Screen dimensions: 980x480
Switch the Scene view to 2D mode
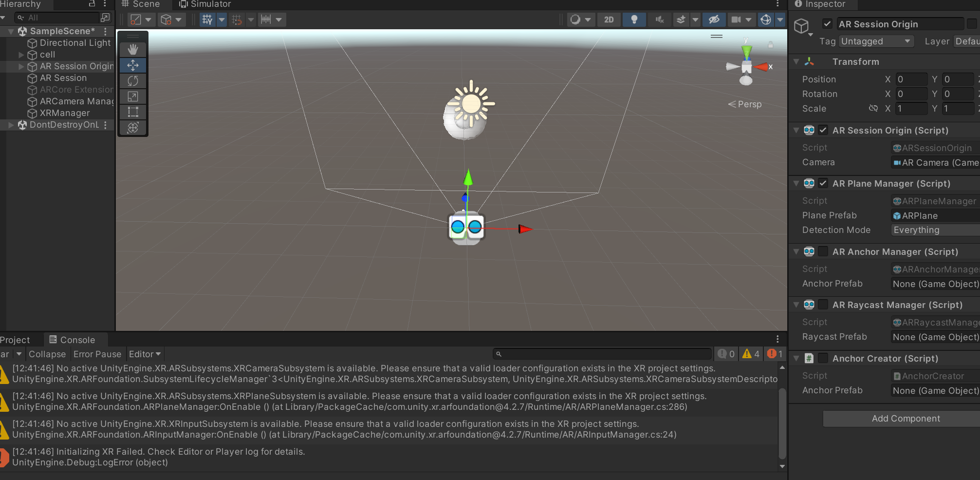coord(609,19)
